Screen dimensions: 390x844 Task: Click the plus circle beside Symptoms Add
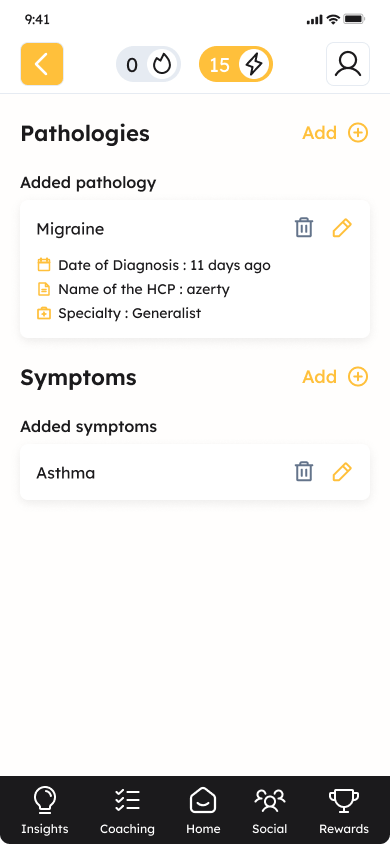click(358, 376)
